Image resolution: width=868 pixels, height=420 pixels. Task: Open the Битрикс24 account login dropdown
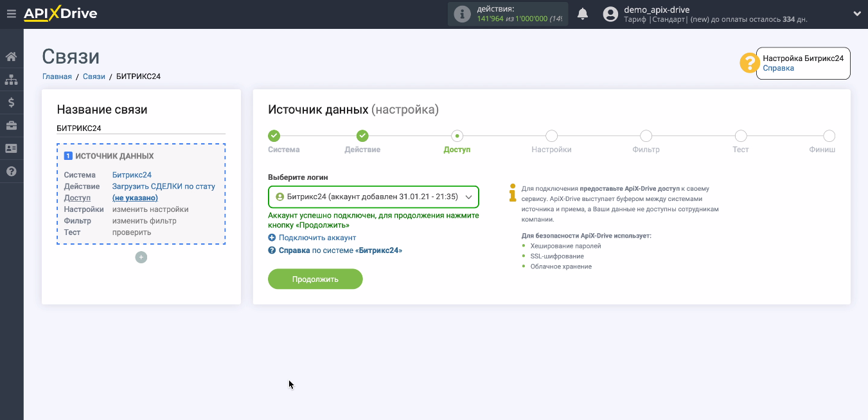coord(373,197)
